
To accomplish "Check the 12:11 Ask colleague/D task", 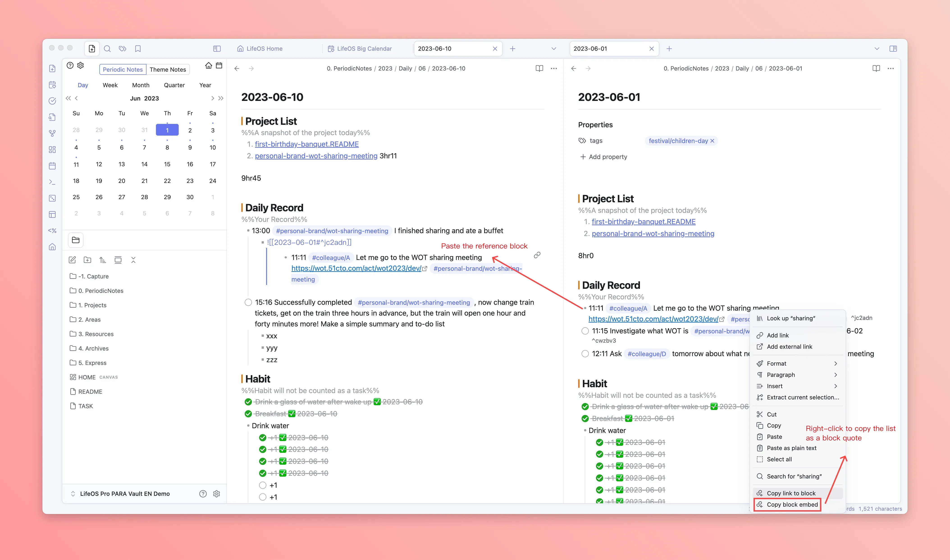I will click(585, 354).
